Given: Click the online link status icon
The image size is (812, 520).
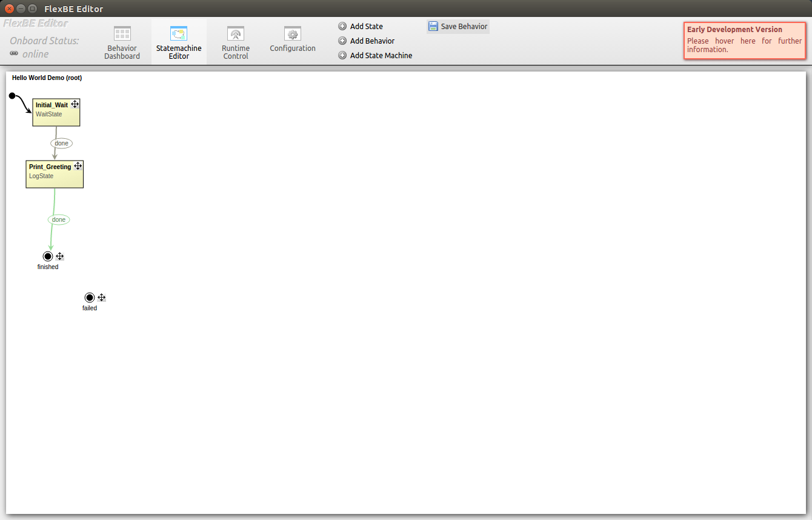Looking at the screenshot, I should pos(14,54).
